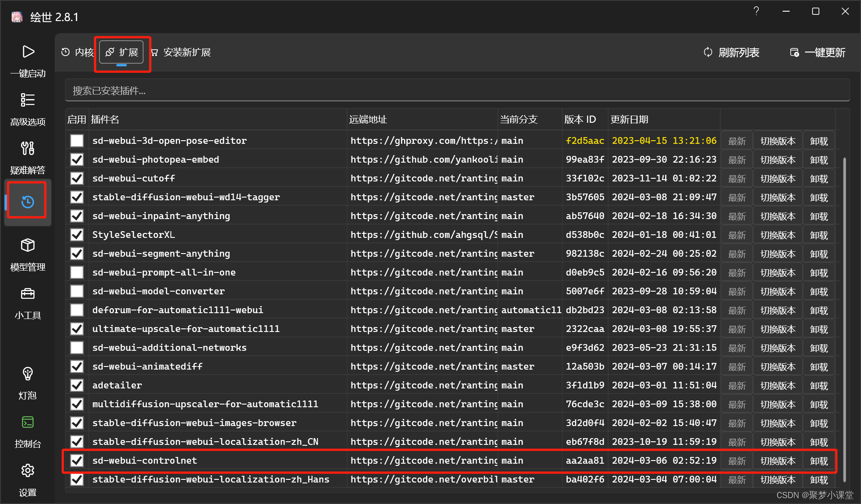The image size is (861, 504).
Task: Select stable-diffusion-webui-images-browser plugin name
Action: 194,423
